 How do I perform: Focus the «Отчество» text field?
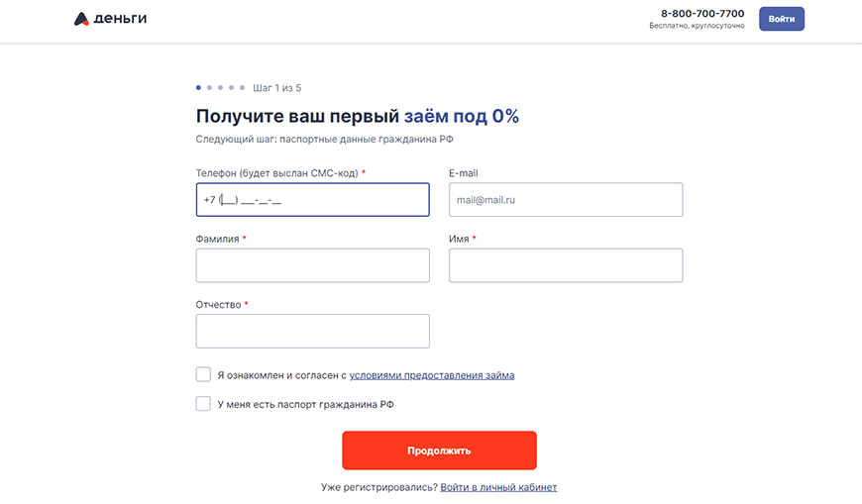(312, 331)
